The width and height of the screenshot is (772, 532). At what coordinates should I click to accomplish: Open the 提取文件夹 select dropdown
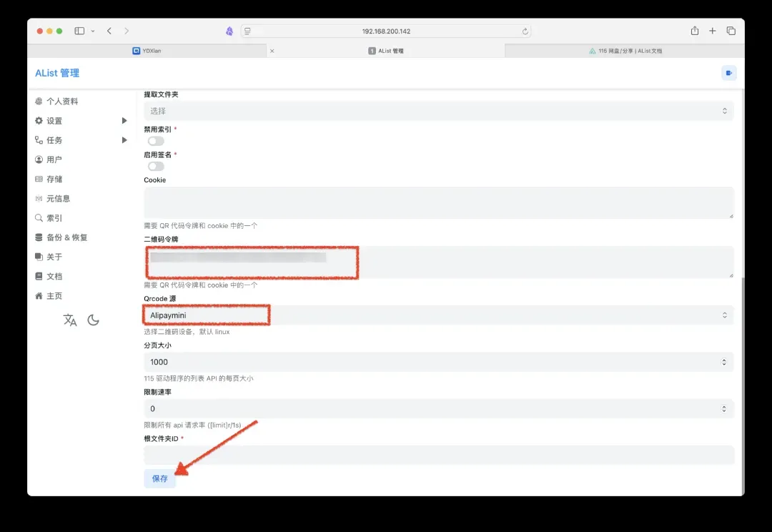pyautogui.click(x=439, y=111)
